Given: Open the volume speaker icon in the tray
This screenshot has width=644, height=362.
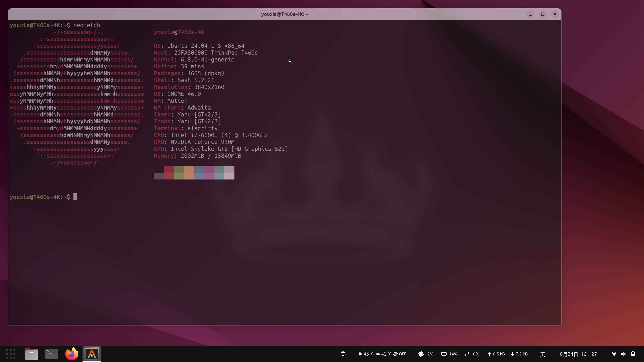Looking at the screenshot, I should (x=623, y=354).
